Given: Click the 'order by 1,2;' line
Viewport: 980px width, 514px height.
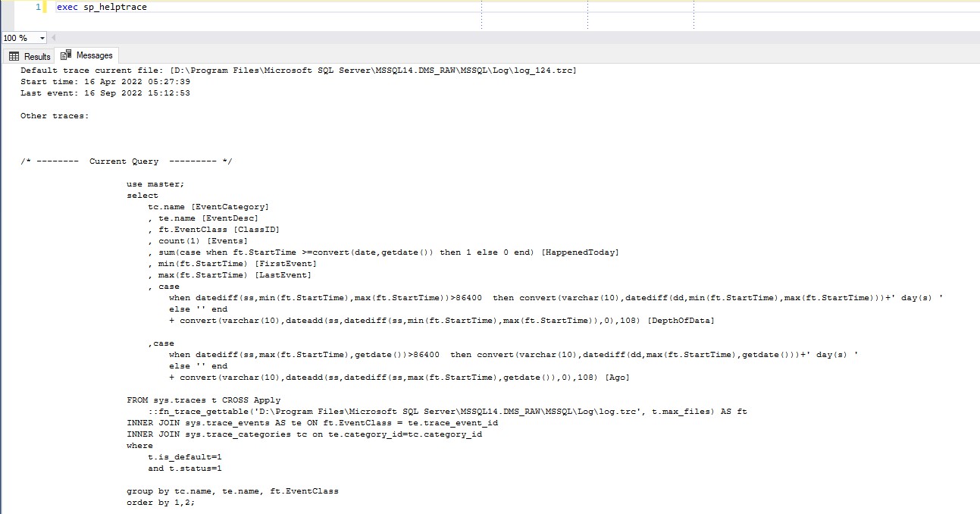Looking at the screenshot, I should pyautogui.click(x=161, y=503).
